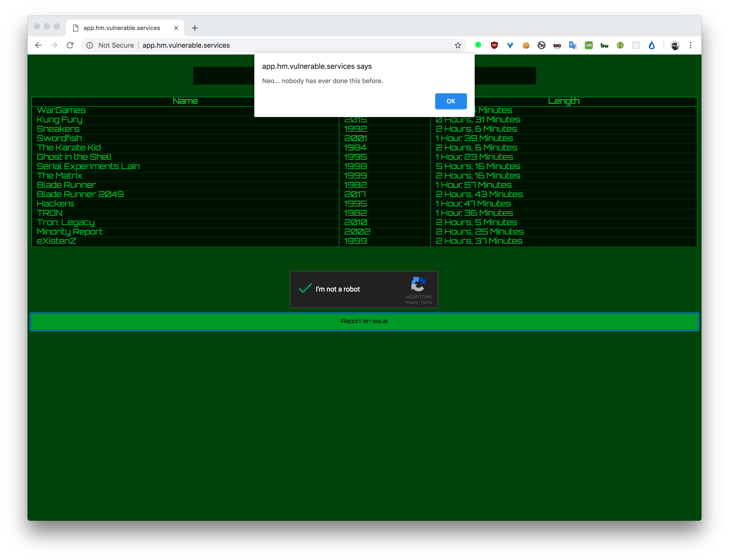The width and height of the screenshot is (729, 560).
Task: Click the green CORS extension icon
Action: click(x=589, y=45)
